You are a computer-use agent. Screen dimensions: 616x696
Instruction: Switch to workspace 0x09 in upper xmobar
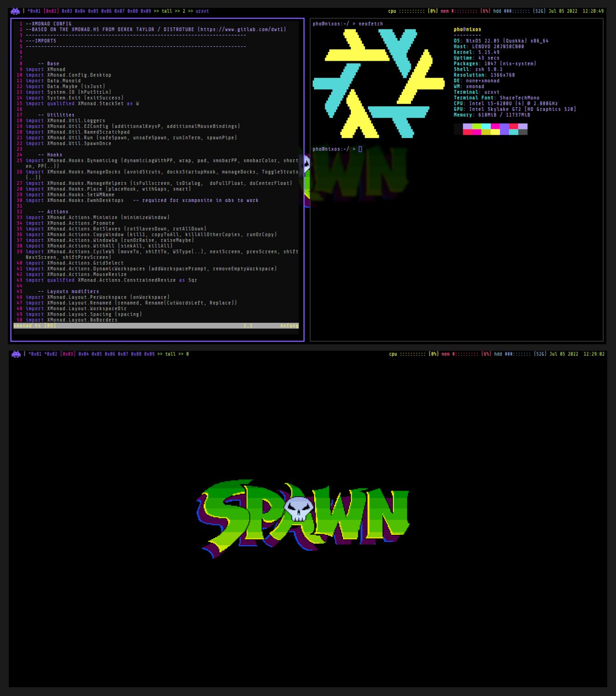[146, 11]
